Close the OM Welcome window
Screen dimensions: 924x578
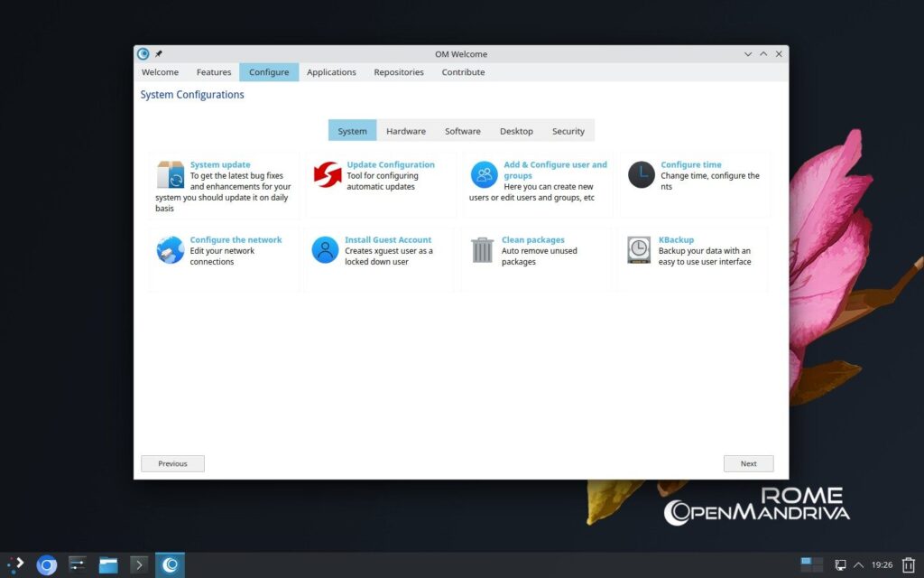pos(779,53)
